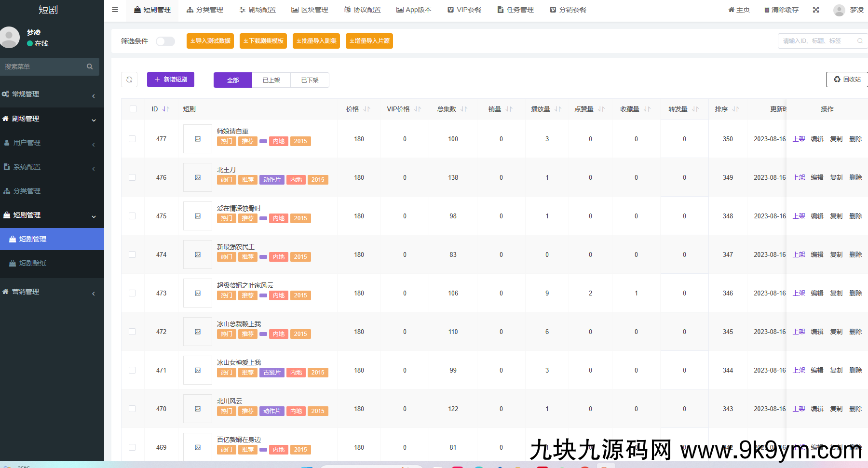Click 下载剧集模板 button
This screenshot has height=468, width=868.
point(263,41)
